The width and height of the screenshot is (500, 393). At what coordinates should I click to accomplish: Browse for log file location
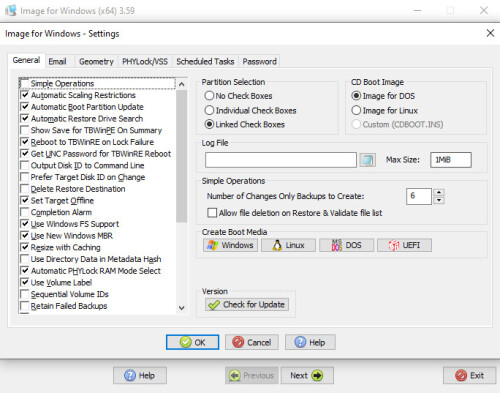point(367,160)
